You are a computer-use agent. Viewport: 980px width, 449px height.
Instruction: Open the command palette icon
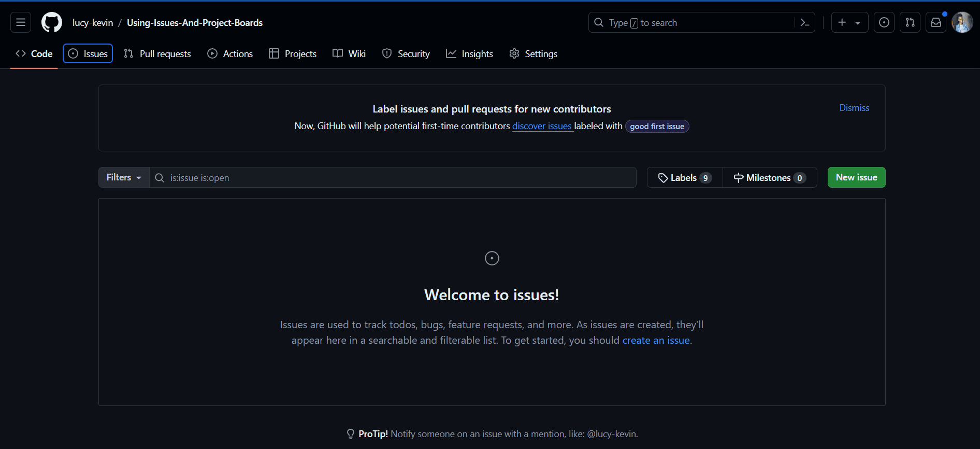[x=805, y=22]
